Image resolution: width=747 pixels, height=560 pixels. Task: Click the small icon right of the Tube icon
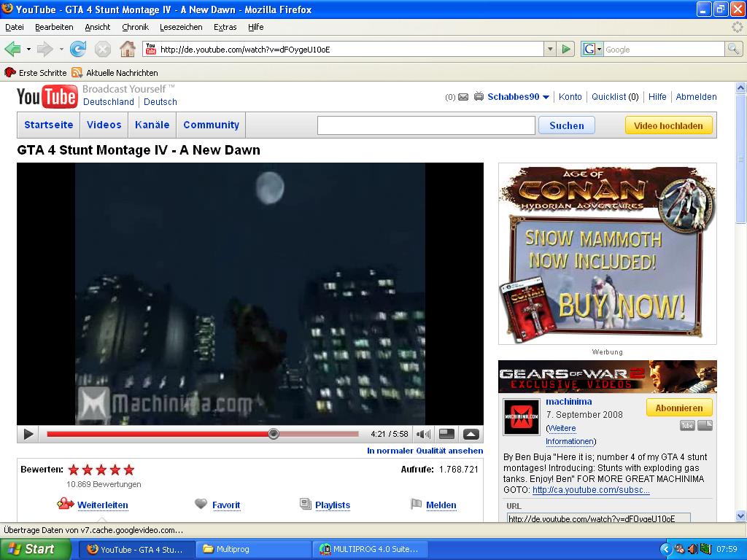(705, 425)
